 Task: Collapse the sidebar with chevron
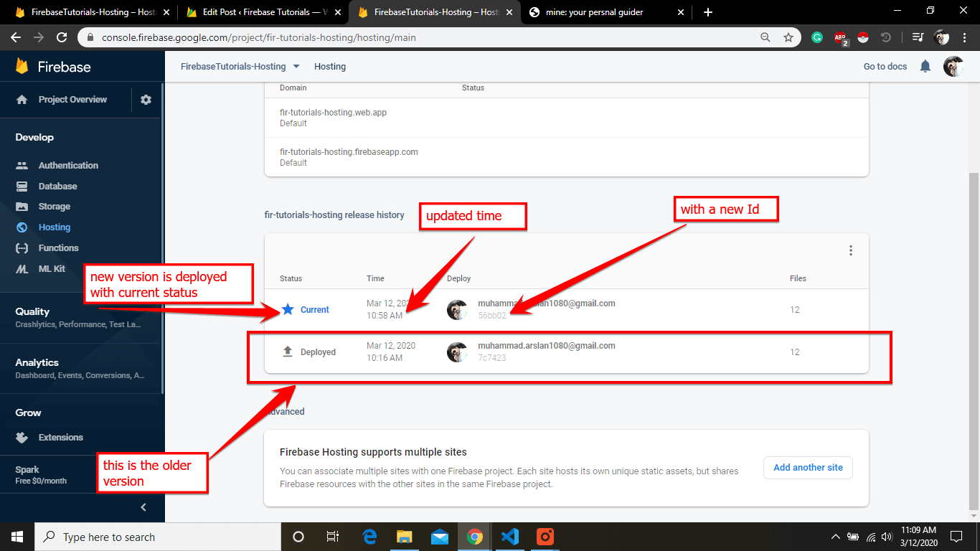143,507
